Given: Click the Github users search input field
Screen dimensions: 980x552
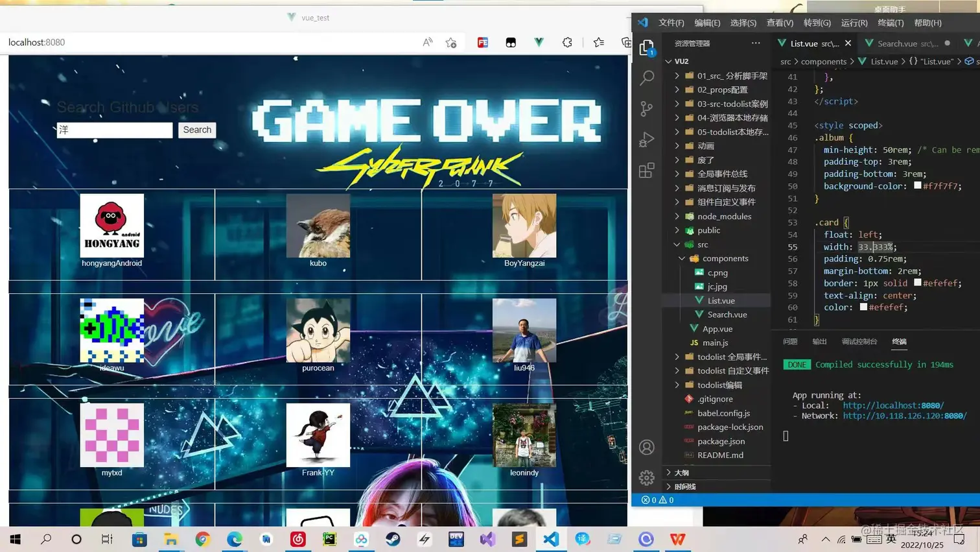Looking at the screenshot, I should point(115,130).
